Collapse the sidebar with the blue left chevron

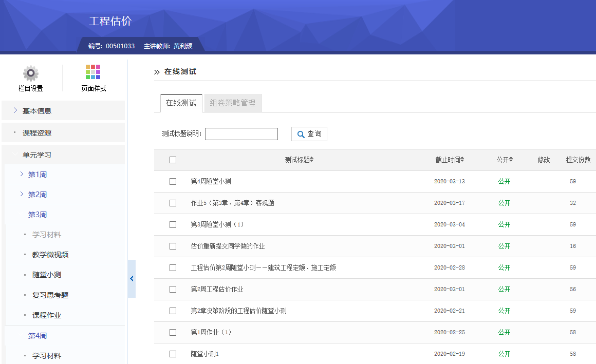[x=132, y=279]
